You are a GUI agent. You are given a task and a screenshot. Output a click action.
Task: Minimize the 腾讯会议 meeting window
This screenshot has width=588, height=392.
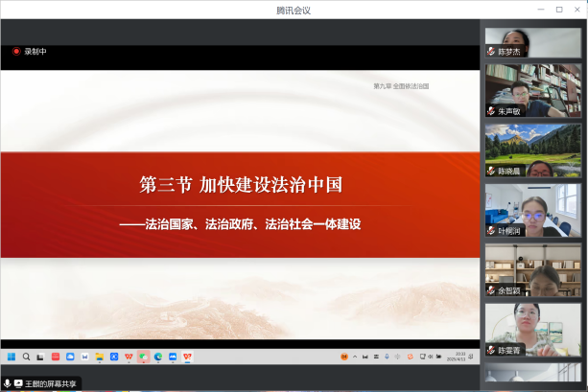point(540,10)
